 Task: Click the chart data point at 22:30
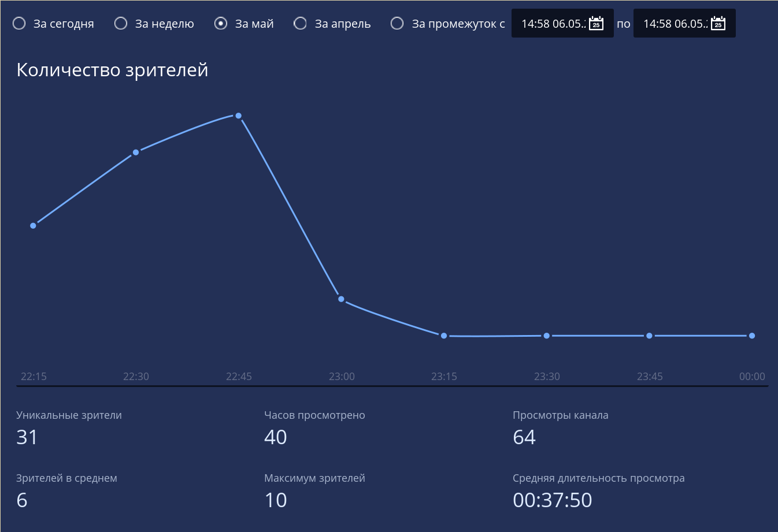[136, 152]
